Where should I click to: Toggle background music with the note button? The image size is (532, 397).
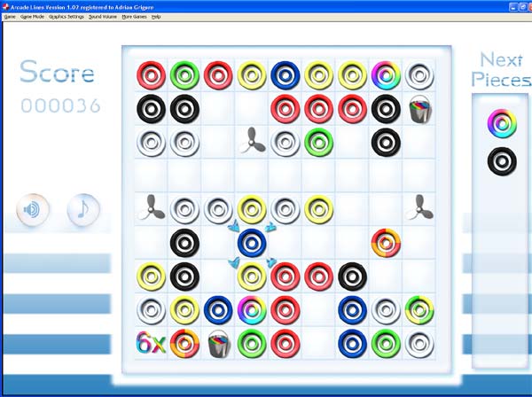point(83,210)
